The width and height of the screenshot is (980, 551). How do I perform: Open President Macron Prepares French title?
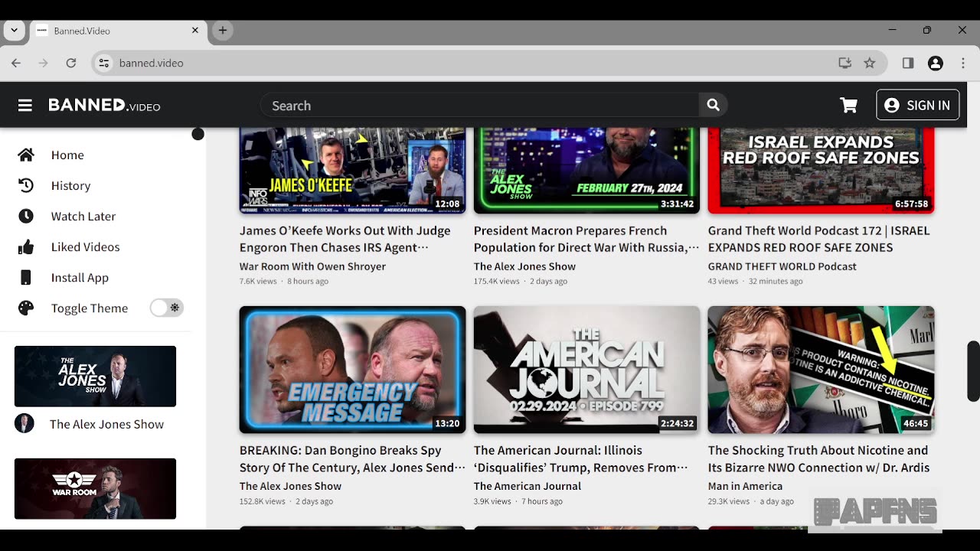(586, 239)
